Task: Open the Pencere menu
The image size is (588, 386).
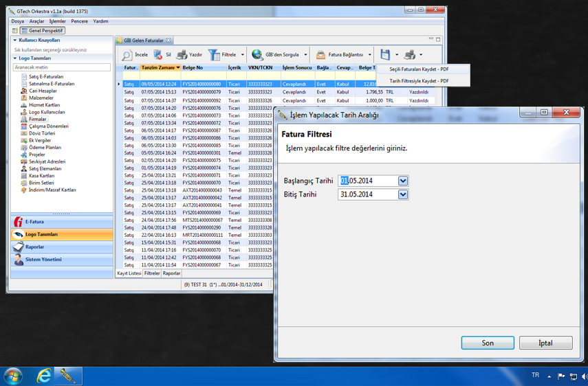Action: [80, 21]
